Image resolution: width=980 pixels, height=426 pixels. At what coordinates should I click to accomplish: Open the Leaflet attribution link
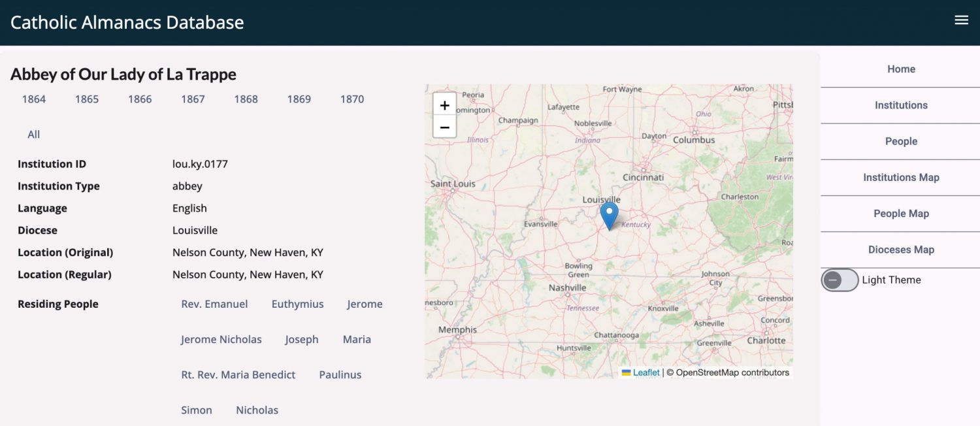645,373
